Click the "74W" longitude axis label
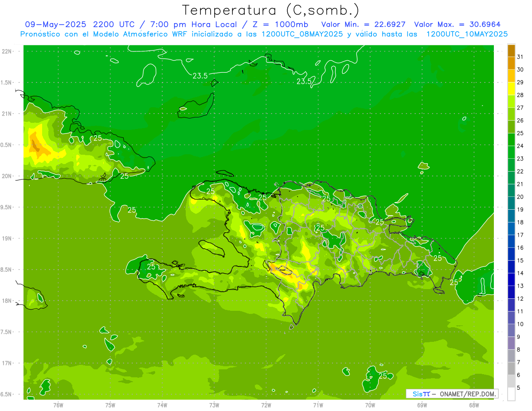The width and height of the screenshot is (532, 411). coord(162,405)
